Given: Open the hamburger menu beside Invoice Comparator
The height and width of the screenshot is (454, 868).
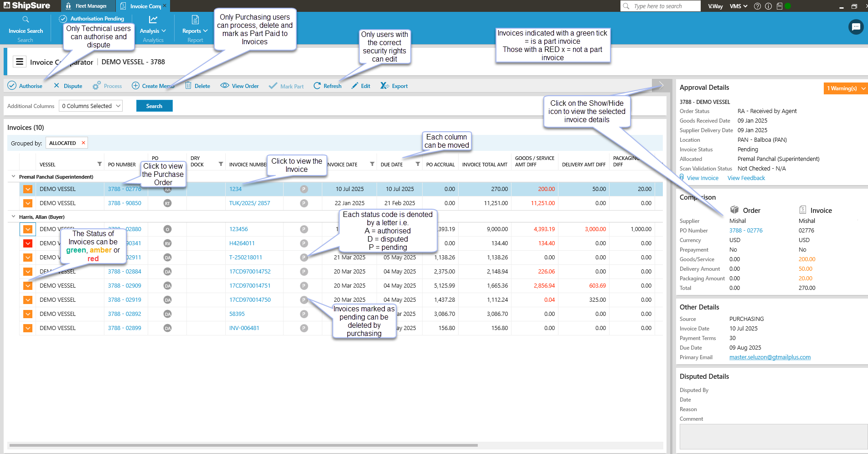Looking at the screenshot, I should (20, 62).
